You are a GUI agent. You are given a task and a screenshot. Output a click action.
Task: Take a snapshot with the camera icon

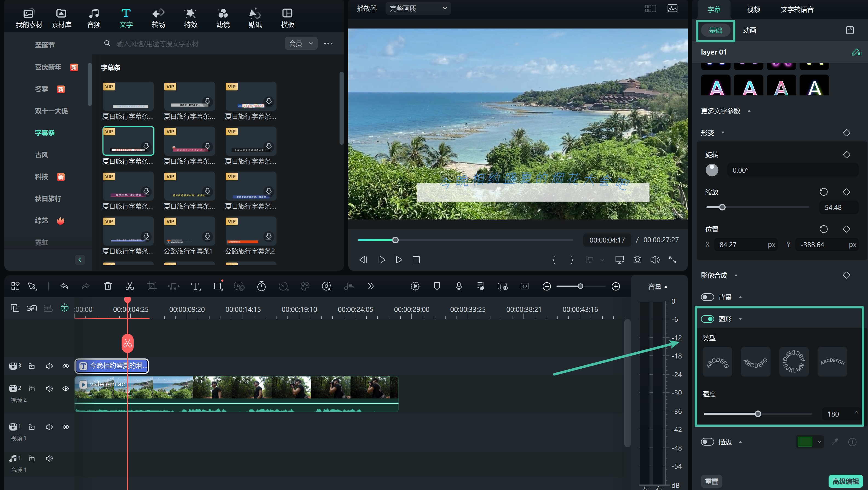[637, 260]
